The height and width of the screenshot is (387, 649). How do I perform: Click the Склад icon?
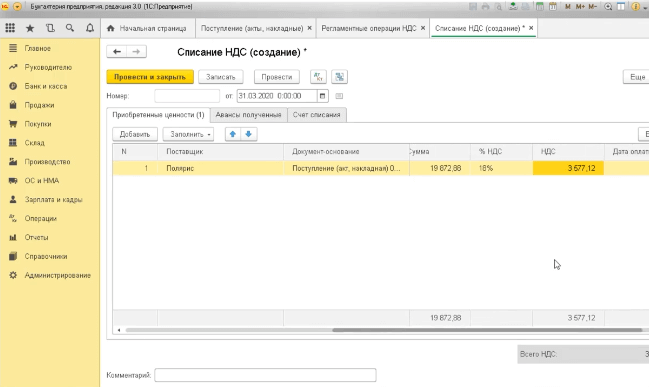pyautogui.click(x=13, y=143)
